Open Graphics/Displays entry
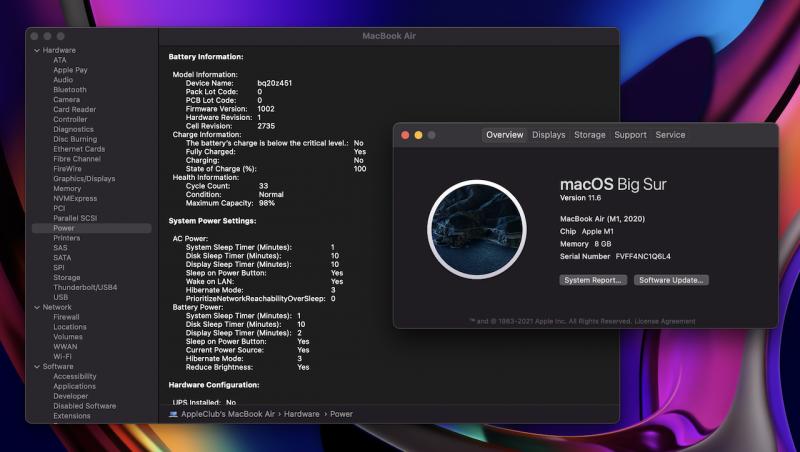 [x=84, y=179]
